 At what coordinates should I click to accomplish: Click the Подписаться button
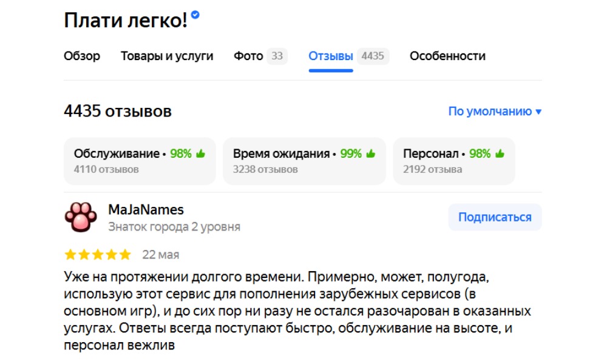(495, 217)
